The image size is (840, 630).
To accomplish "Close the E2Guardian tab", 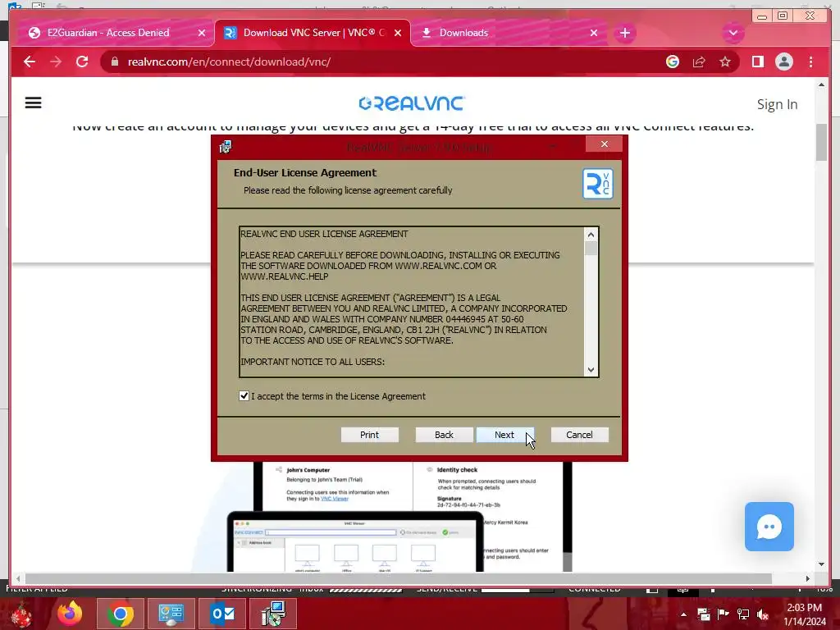I will click(x=202, y=33).
